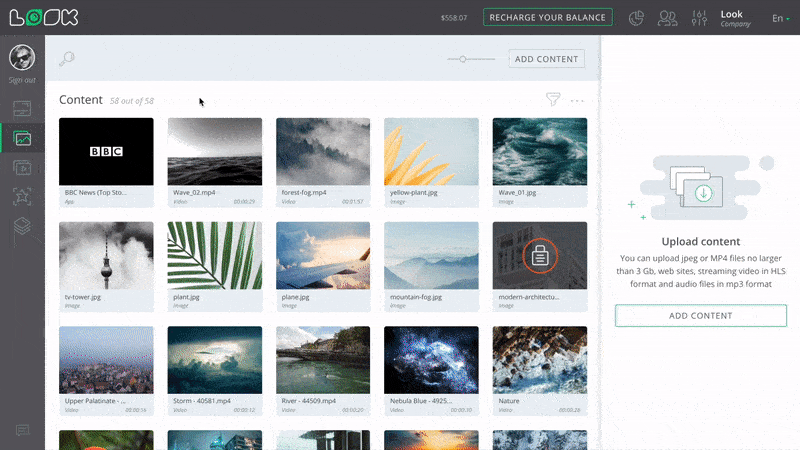Open the three-dots more options menu
The height and width of the screenshot is (450, 800).
click(577, 100)
